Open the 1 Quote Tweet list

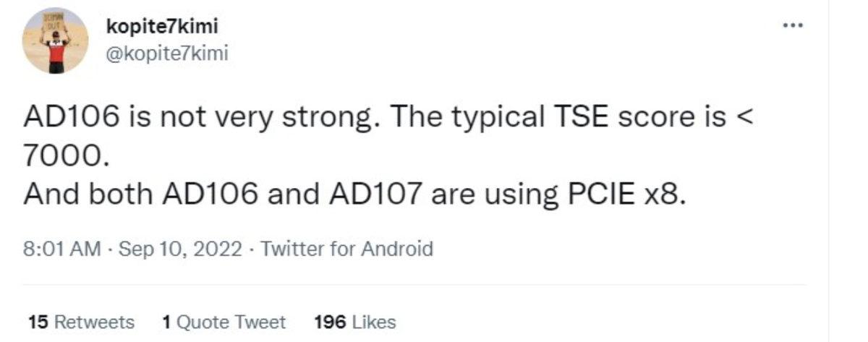coord(224,322)
